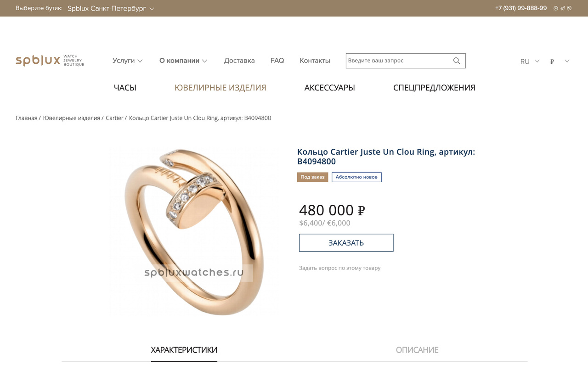The height and width of the screenshot is (376, 588).
Task: Click Задать вопрос по этому товару link
Action: click(339, 268)
